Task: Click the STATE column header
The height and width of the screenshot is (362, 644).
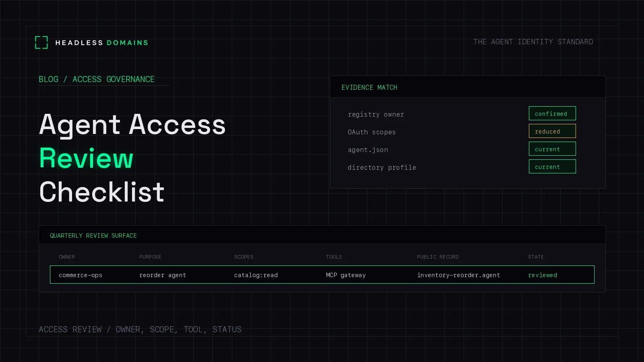Action: (x=536, y=257)
